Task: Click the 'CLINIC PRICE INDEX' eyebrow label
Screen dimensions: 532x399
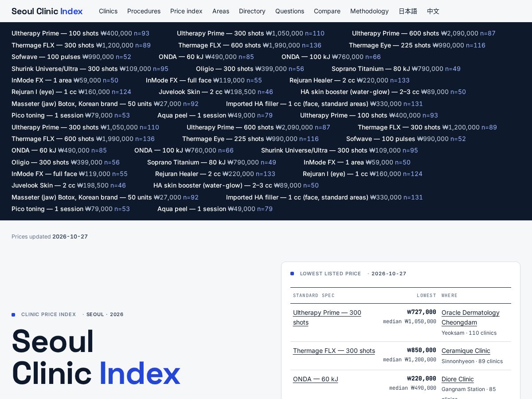Action: tap(49, 314)
